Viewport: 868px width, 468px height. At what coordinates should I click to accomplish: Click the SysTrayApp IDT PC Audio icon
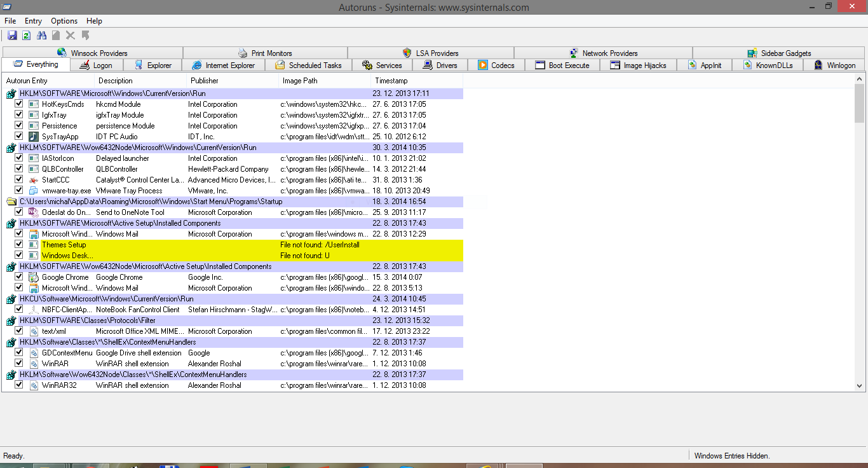point(34,136)
